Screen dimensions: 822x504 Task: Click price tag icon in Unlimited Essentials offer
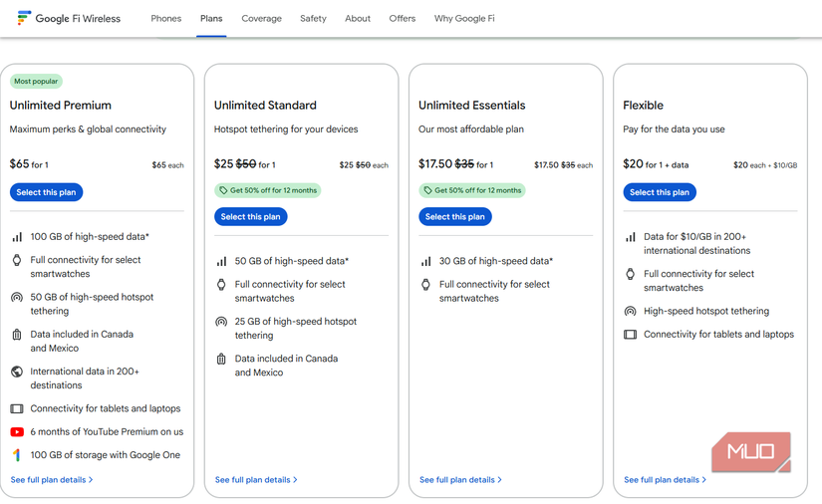tap(427, 190)
